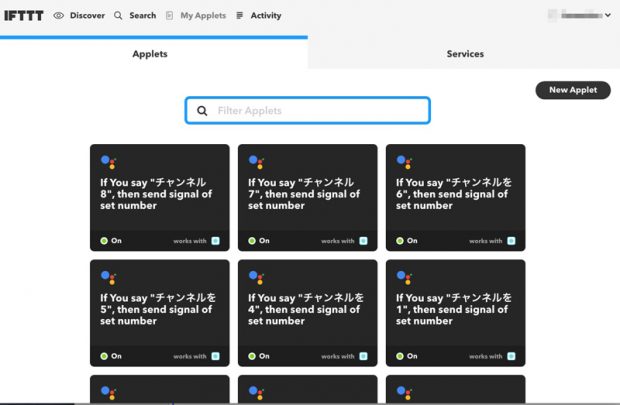Click the works-with service icon on the チャンネルを 6 card
Viewport: 620px width, 405px height.
[x=511, y=241]
